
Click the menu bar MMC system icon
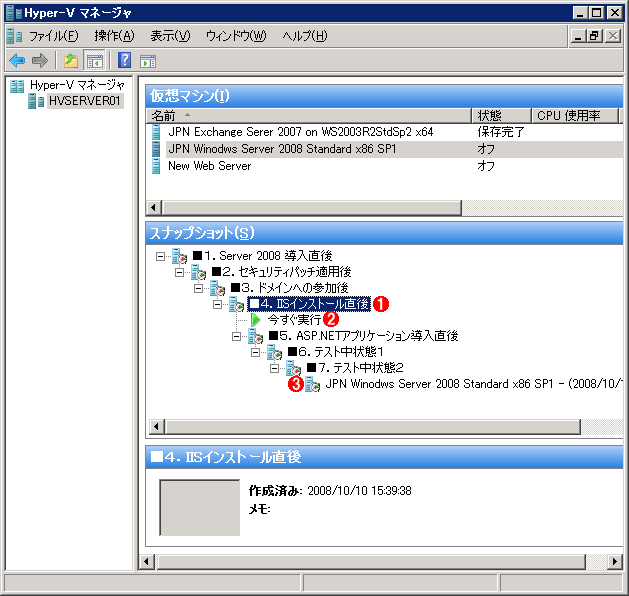click(x=14, y=36)
